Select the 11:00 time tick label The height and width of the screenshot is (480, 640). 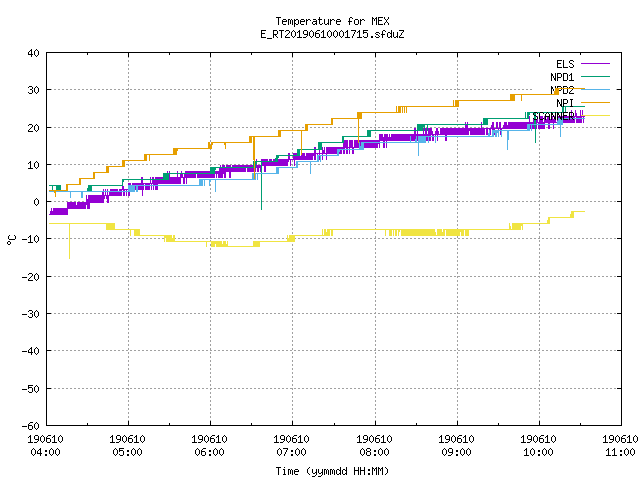620,452
